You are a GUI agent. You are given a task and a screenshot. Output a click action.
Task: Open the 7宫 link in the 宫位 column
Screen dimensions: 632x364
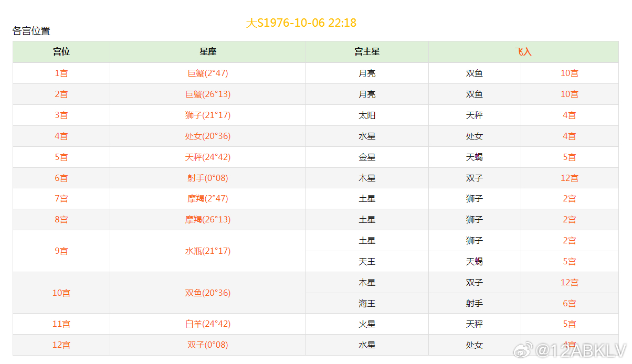click(61, 199)
